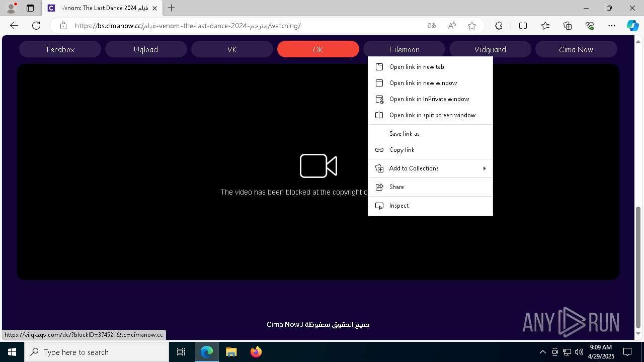
Task: Expand Add to Collections submenu
Action: point(430,168)
